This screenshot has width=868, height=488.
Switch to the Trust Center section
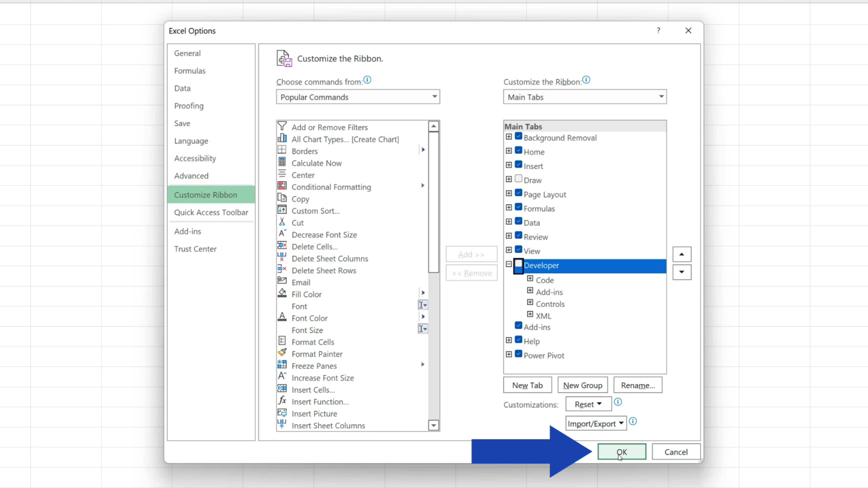196,249
